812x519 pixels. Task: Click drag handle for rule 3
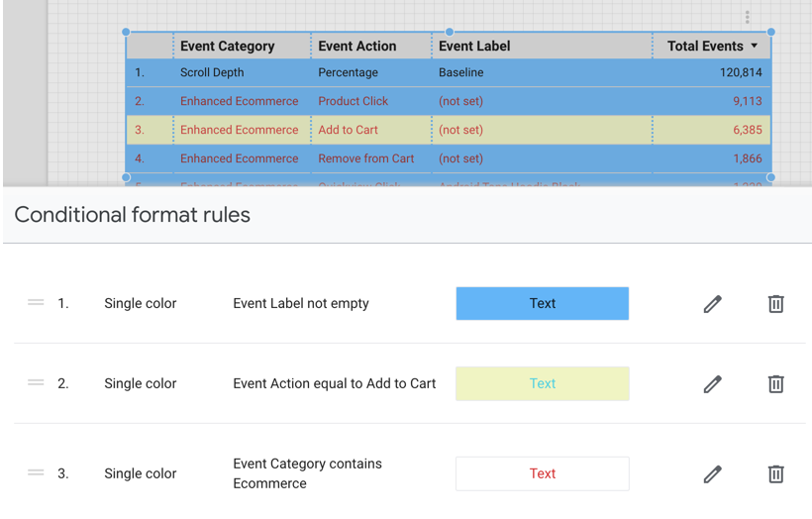click(x=36, y=473)
